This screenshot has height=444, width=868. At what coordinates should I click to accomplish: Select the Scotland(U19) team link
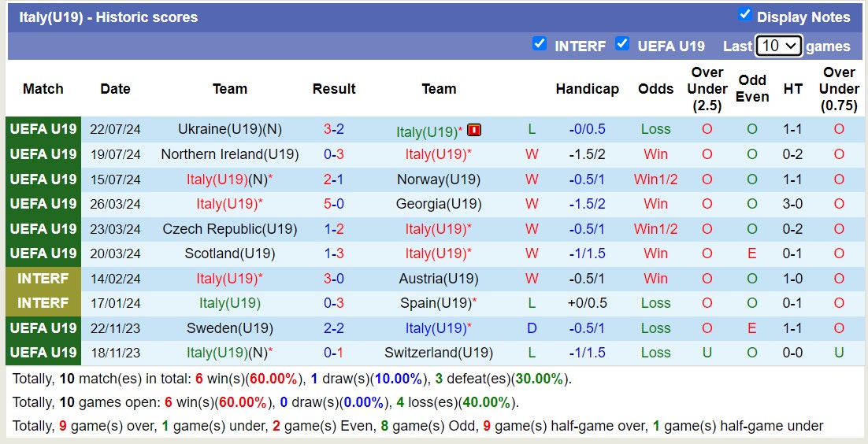click(230, 253)
